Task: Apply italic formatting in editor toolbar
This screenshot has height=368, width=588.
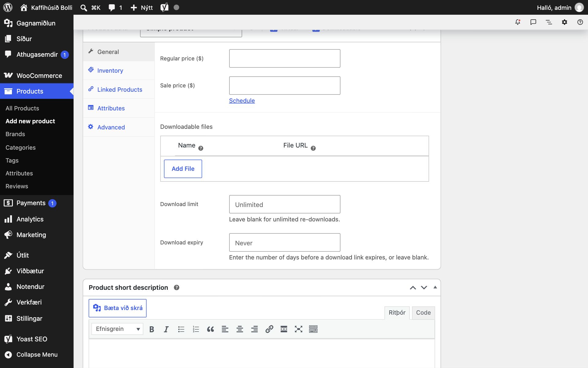Action: coord(166,329)
